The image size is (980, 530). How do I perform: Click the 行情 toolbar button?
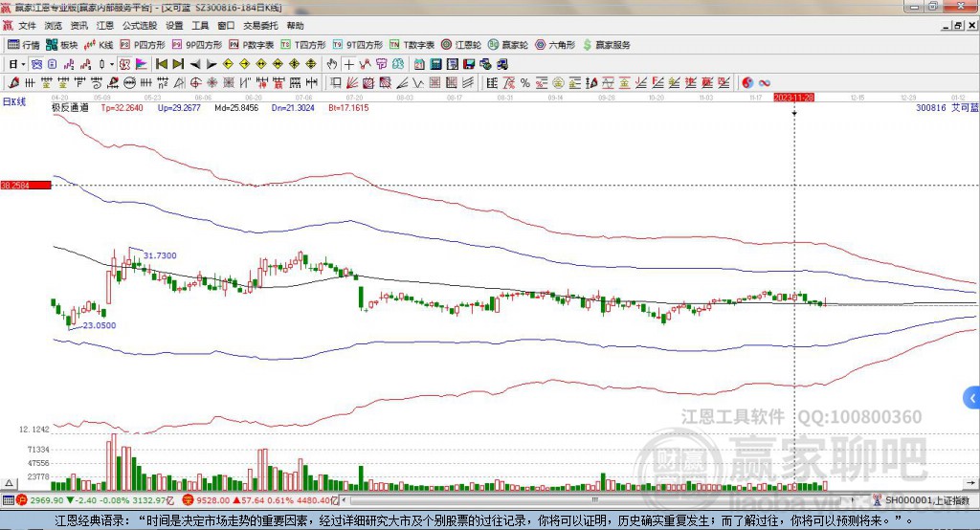coord(24,45)
